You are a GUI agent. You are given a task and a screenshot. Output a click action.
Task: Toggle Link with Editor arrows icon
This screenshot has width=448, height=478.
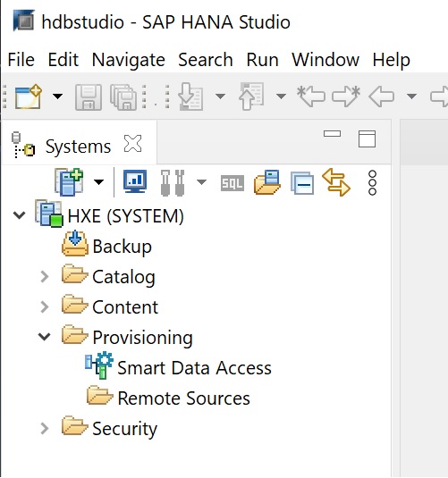(x=336, y=182)
